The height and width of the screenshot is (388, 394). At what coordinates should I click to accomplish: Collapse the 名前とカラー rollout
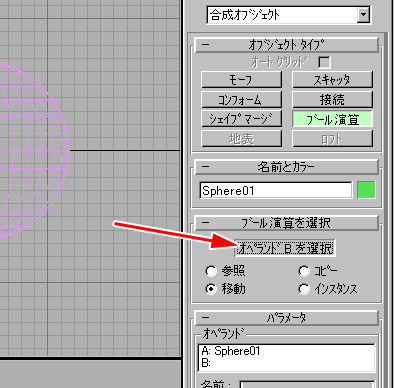[286, 167]
